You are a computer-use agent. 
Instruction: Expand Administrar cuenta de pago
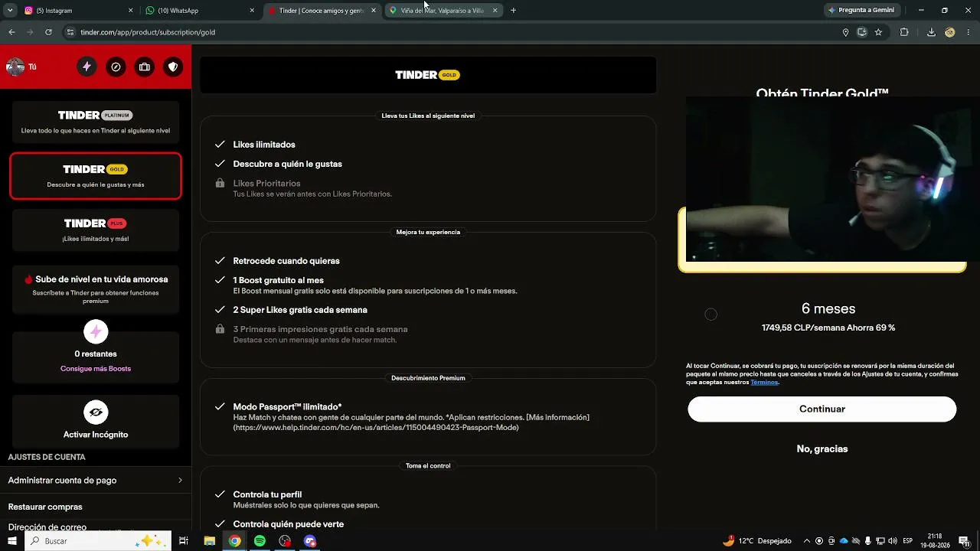coord(96,481)
